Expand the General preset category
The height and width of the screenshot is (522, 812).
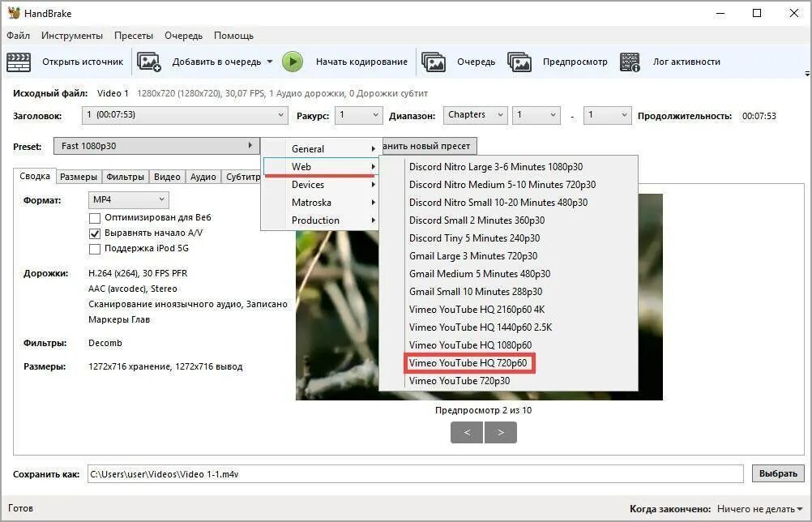pyautogui.click(x=320, y=149)
